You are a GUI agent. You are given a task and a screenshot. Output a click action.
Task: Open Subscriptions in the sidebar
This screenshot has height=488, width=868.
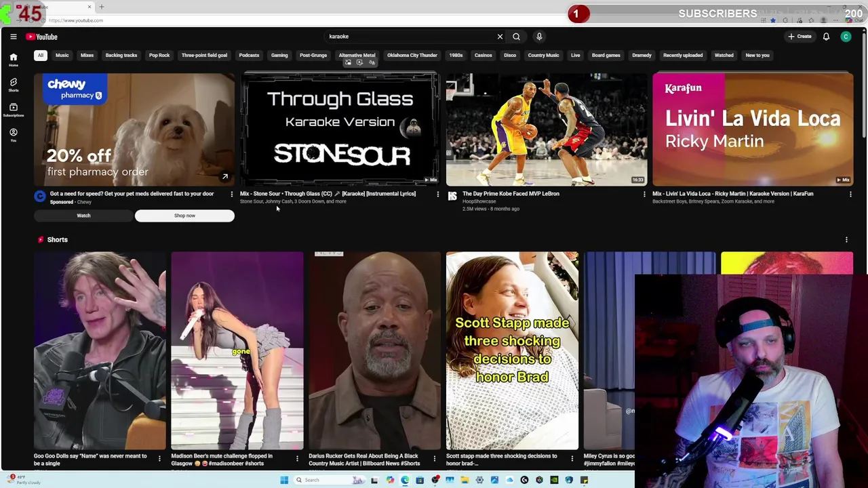pos(13,110)
